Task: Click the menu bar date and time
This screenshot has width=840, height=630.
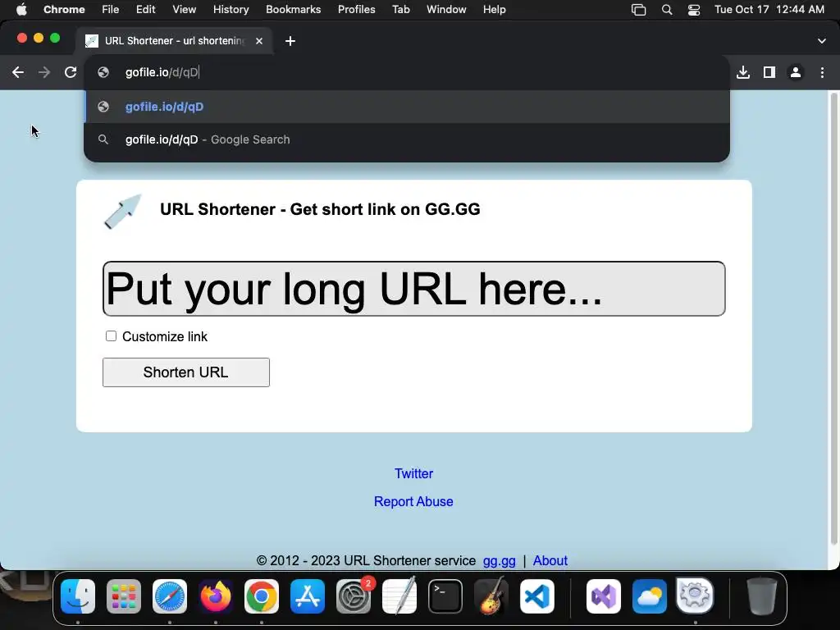Action: tap(769, 10)
